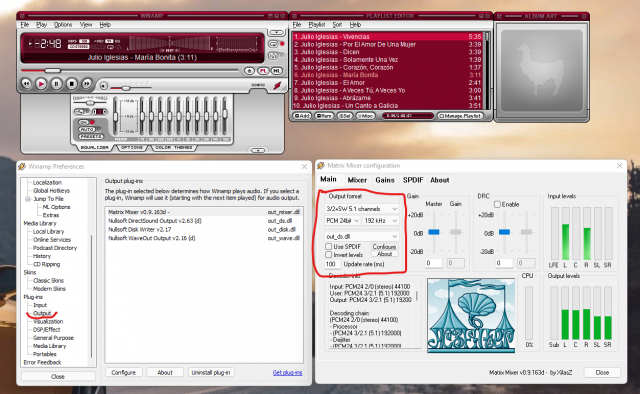This screenshot has width=640, height=394.
Task: Switch to SPDIF tab in Matrix Mixer
Action: point(413,180)
